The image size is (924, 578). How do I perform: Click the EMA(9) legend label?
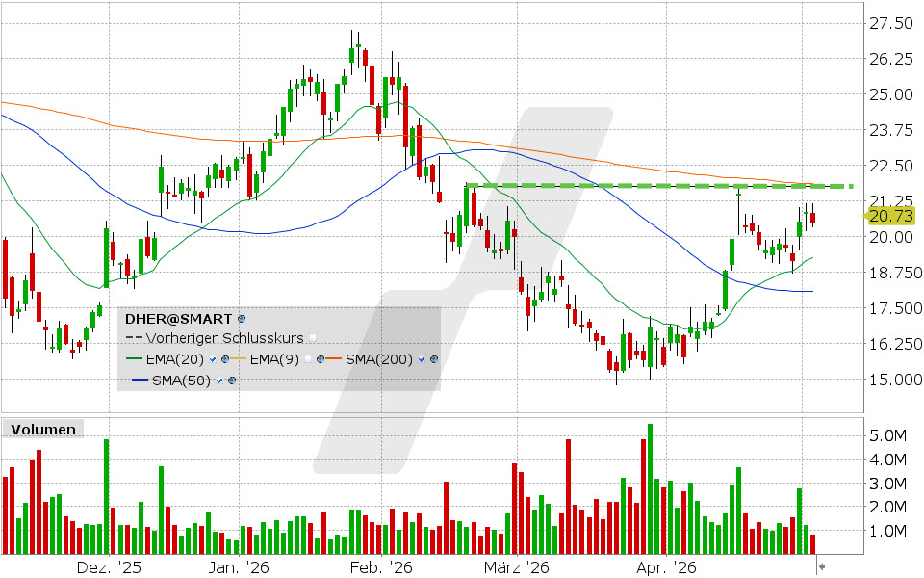[x=274, y=359]
